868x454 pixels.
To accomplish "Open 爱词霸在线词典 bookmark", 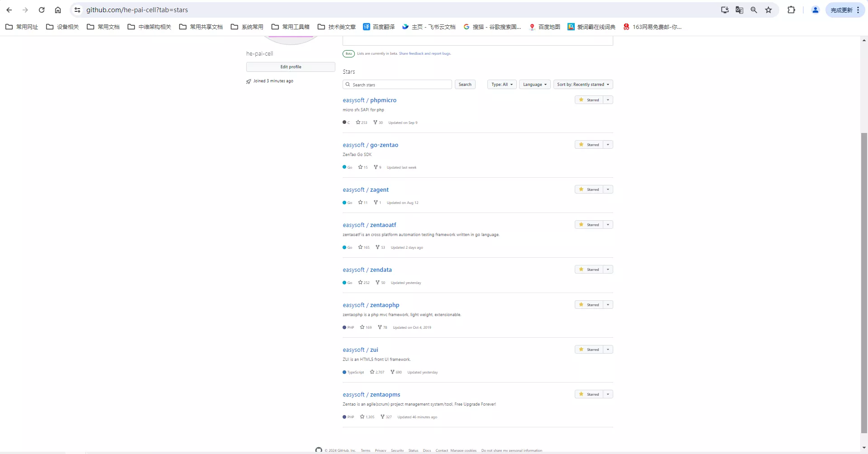I will click(x=591, y=27).
